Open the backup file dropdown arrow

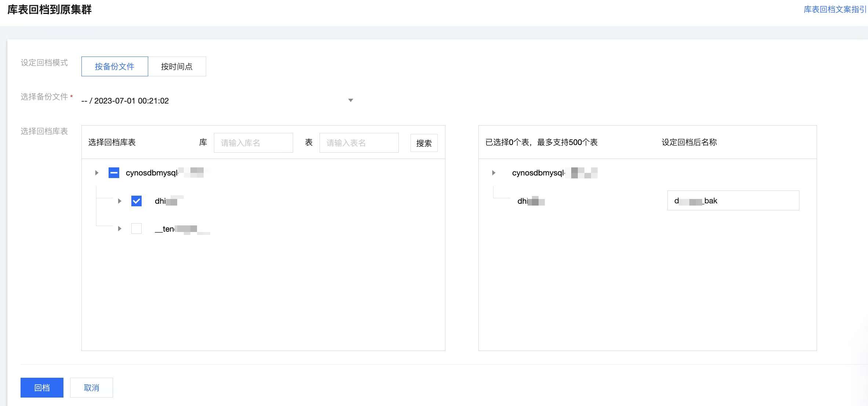click(350, 100)
